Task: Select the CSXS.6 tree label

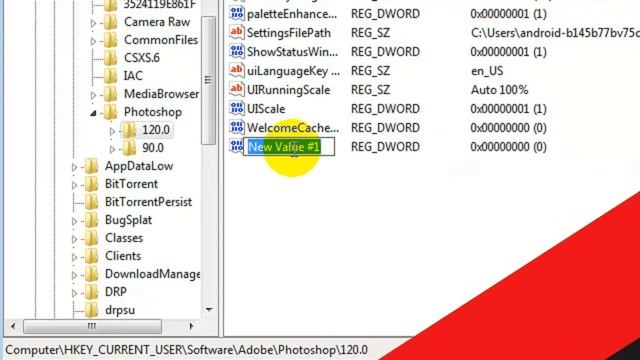Action: pyautogui.click(x=142, y=58)
